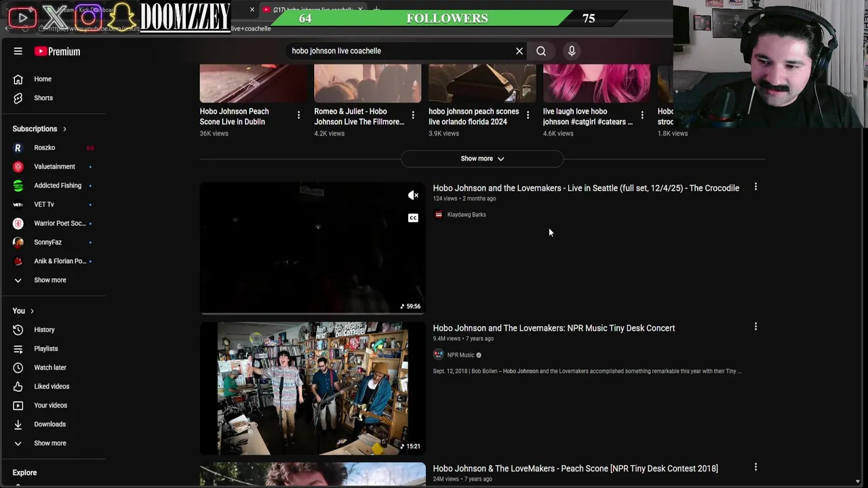Open Romeo & Juliet Live The Fillmore short
The image size is (868, 488).
pyautogui.click(x=359, y=117)
